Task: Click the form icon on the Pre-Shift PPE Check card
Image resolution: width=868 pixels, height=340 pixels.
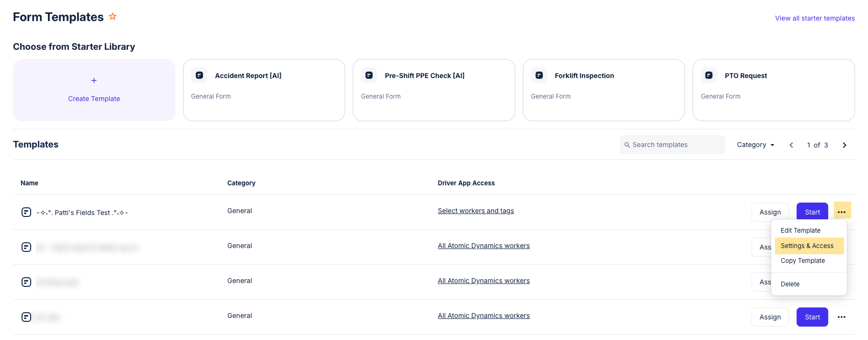Action: point(369,75)
